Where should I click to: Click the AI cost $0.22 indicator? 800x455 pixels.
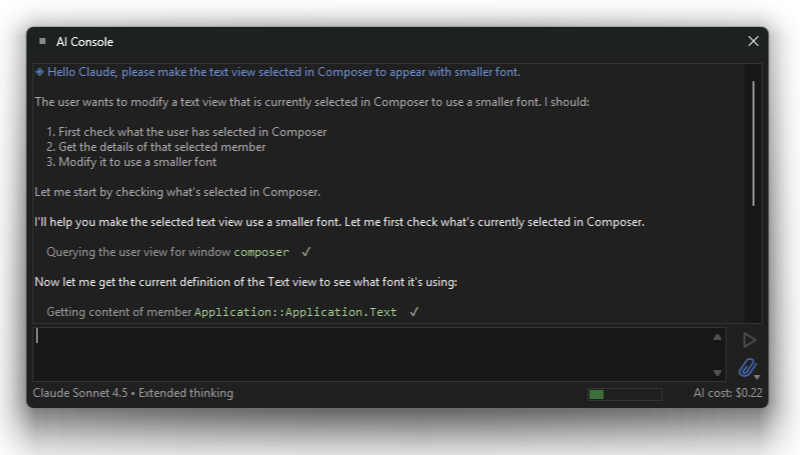point(728,393)
